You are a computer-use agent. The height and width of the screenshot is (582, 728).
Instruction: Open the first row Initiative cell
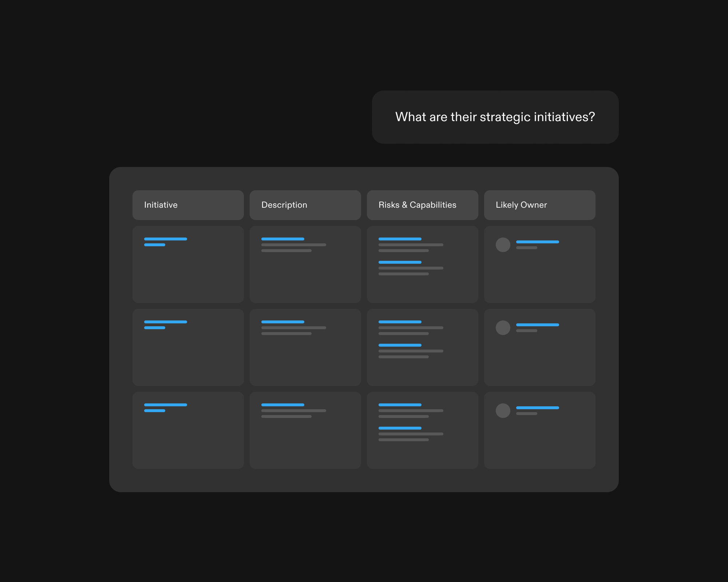[x=188, y=264]
